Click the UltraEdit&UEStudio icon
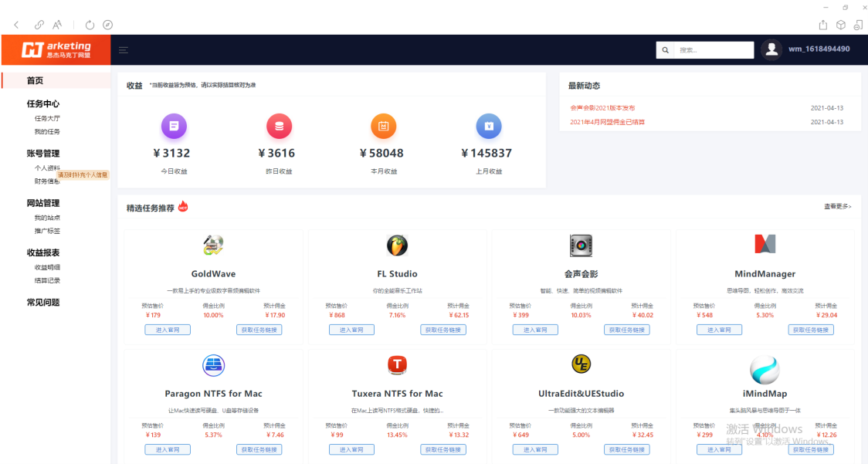868x464 pixels. (581, 365)
